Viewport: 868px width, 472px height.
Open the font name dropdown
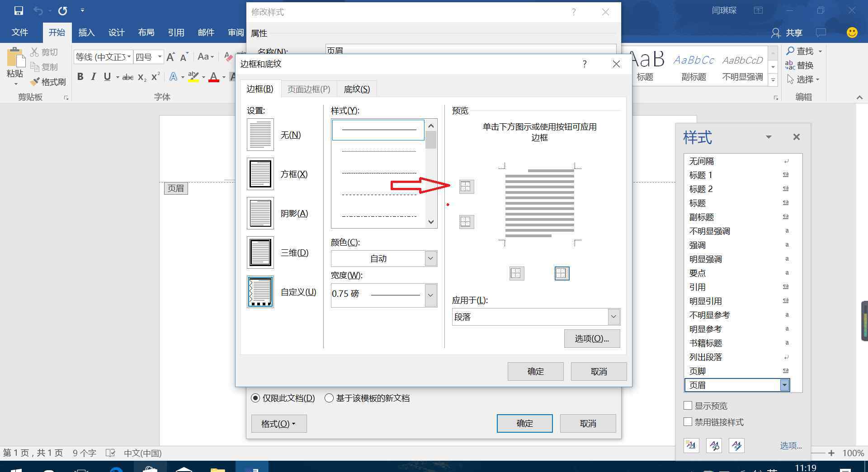[x=129, y=57]
